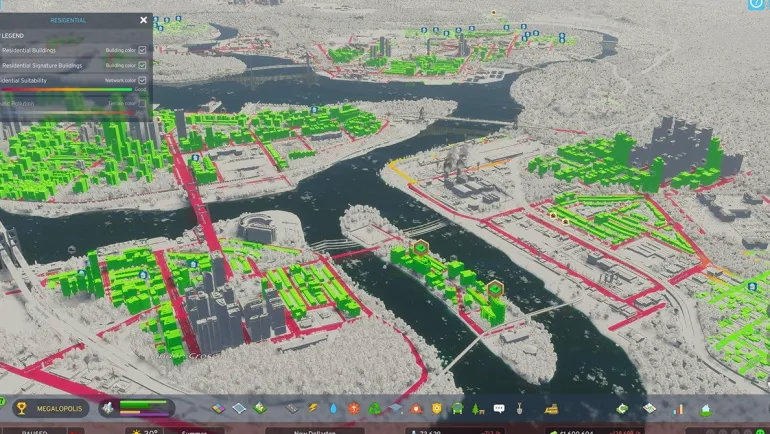Open Education graduation cap icon
The width and height of the screenshot is (770, 434).
click(395, 408)
